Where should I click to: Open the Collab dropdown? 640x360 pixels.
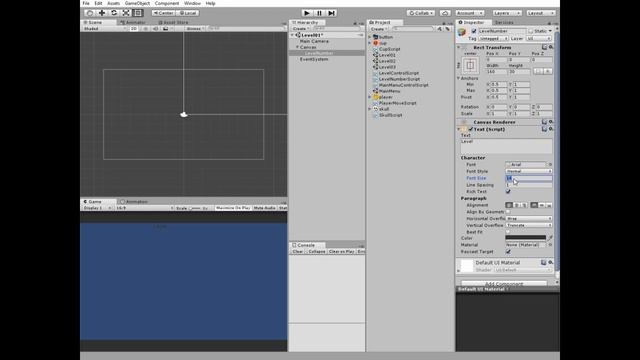[421, 13]
